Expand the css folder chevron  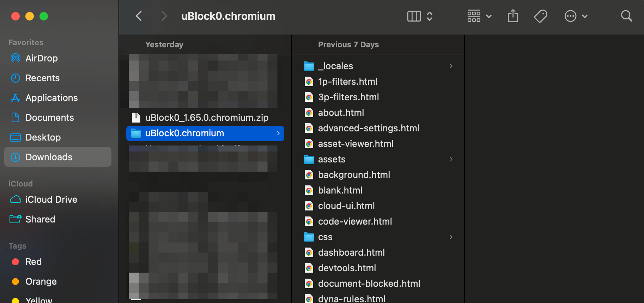(451, 237)
